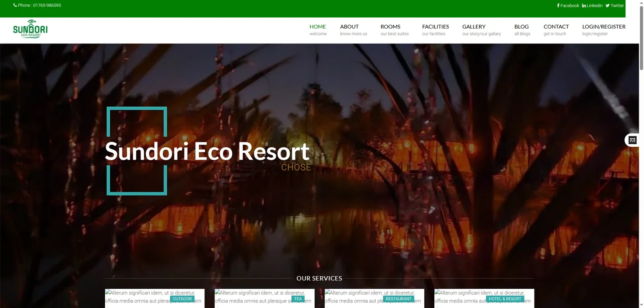Viewport: 644px width, 308px height.
Task: Open the floating calculator icon button
Action: [632, 140]
